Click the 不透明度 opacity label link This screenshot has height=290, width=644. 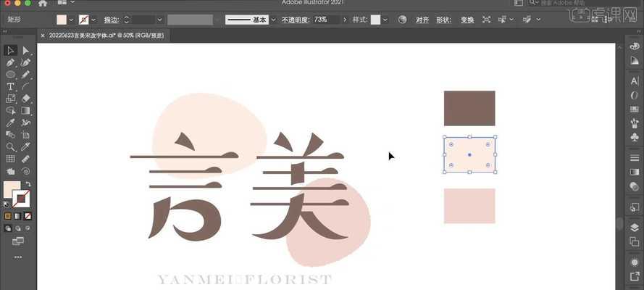[x=296, y=20]
